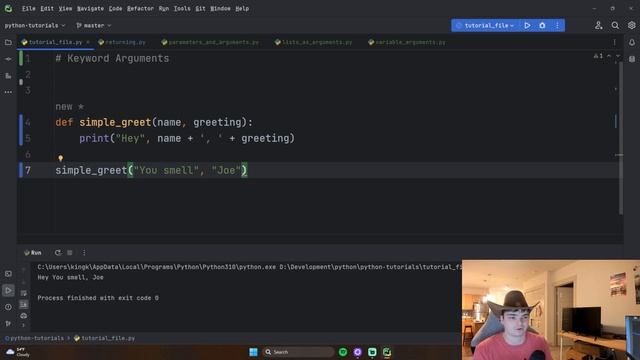The image size is (640, 360).
Task: Go to previous highlighted problem arrow
Action: (609, 56)
